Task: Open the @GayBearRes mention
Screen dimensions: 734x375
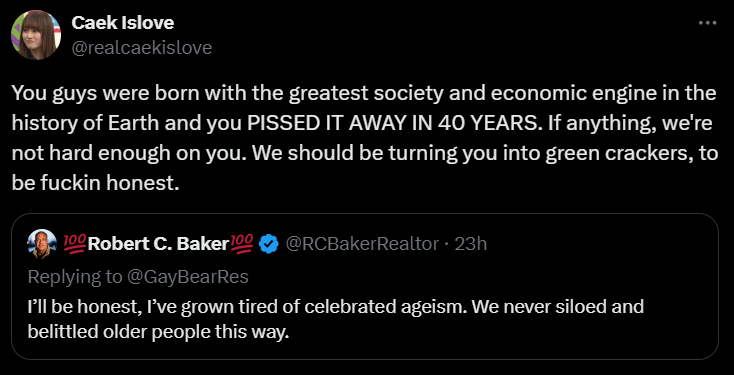Action: (187, 277)
